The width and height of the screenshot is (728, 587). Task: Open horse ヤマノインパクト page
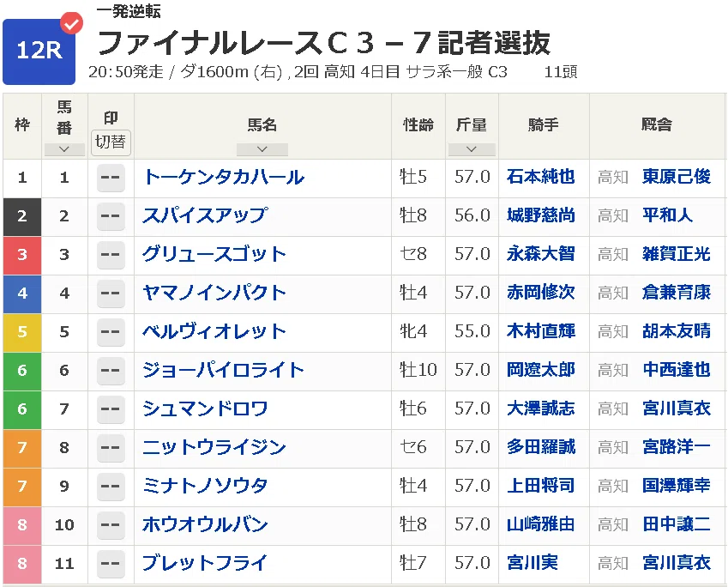point(214,293)
